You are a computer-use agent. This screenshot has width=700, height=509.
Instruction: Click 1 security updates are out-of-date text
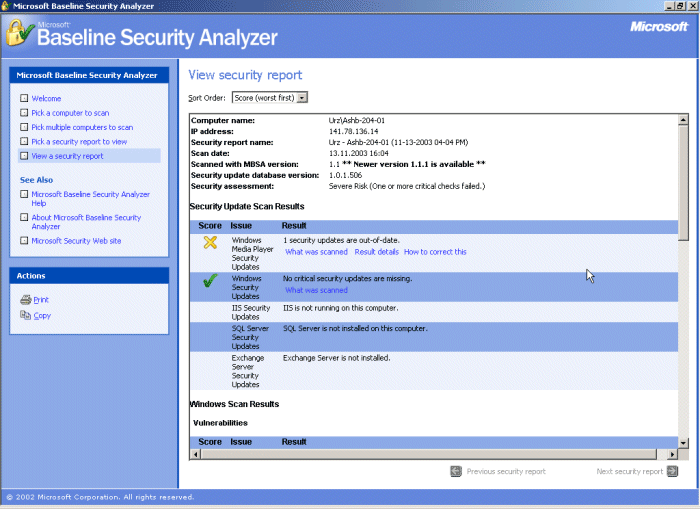(341, 240)
